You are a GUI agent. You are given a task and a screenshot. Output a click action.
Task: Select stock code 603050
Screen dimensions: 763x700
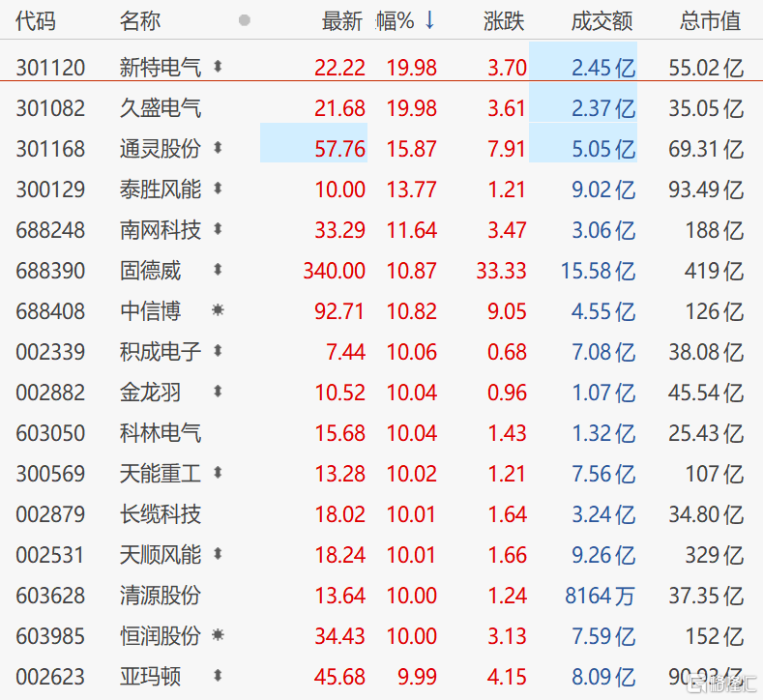50,433
